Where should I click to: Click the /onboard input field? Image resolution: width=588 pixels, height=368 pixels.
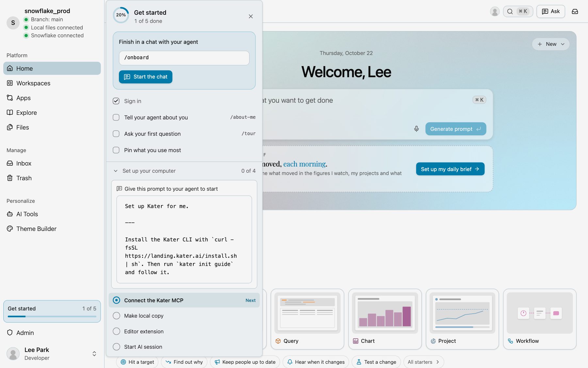tap(184, 58)
